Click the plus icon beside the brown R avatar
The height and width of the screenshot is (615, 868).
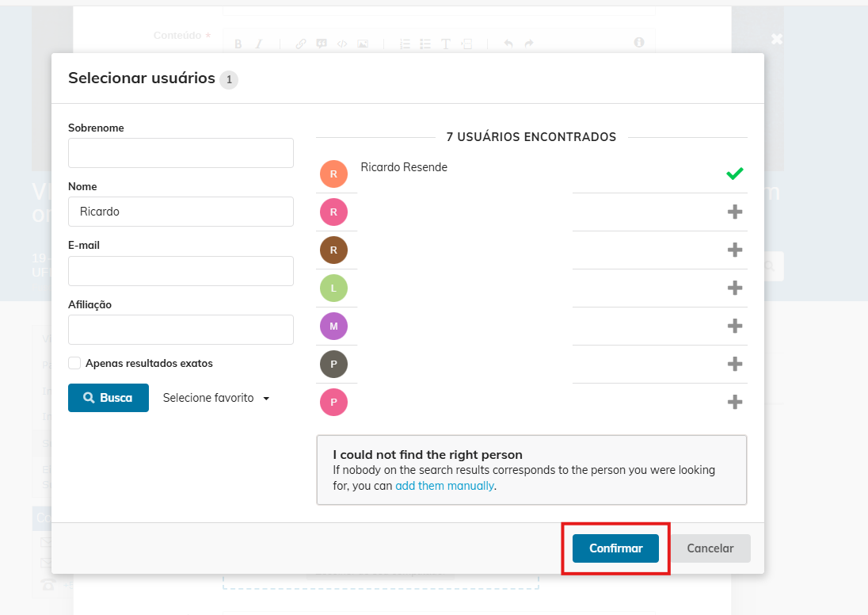pos(734,250)
